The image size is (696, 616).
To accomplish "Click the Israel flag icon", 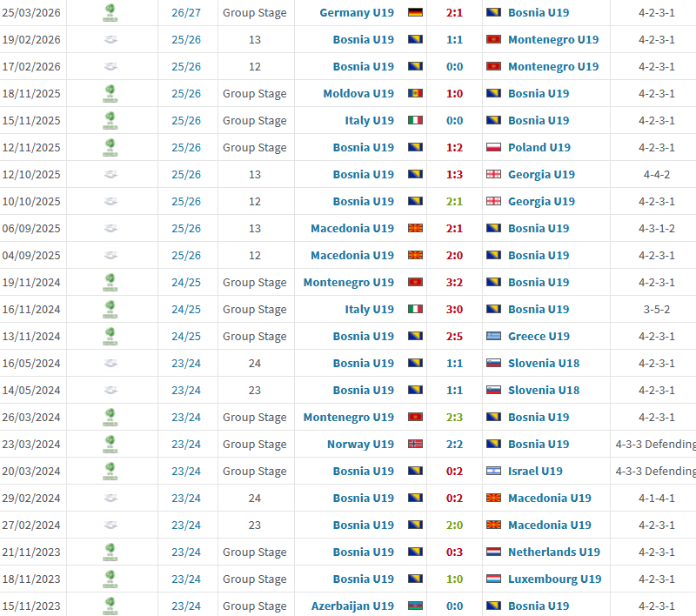I will pos(493,472).
